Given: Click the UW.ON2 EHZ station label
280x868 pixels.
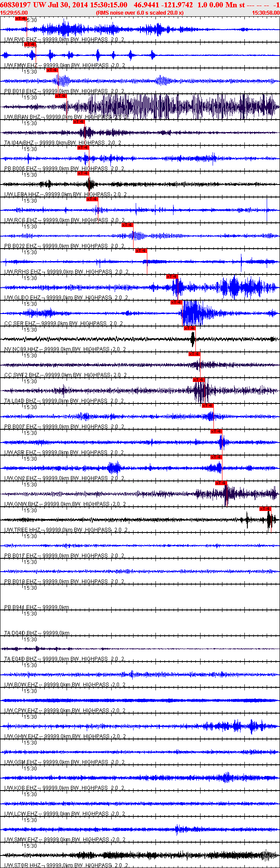Looking at the screenshot, I should click(x=21, y=478).
